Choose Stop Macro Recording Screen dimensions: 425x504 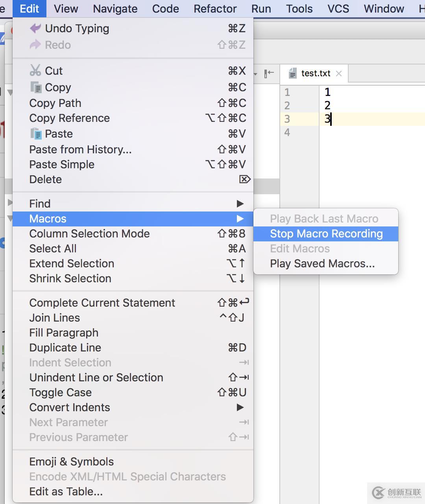(x=326, y=234)
